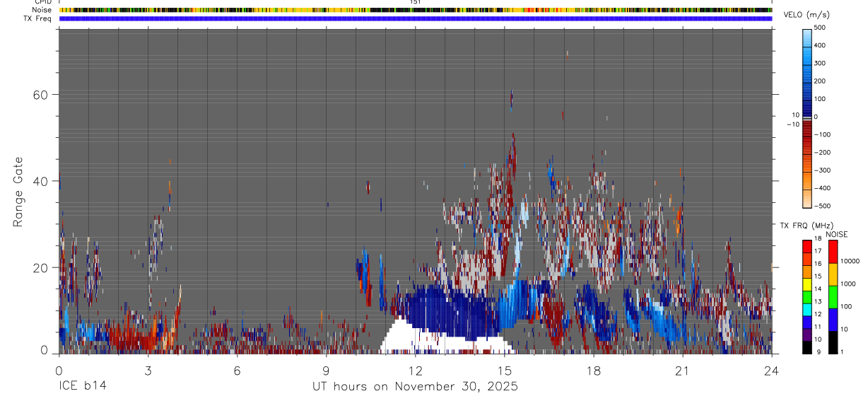Click the Range Gate axis title

tap(20, 192)
